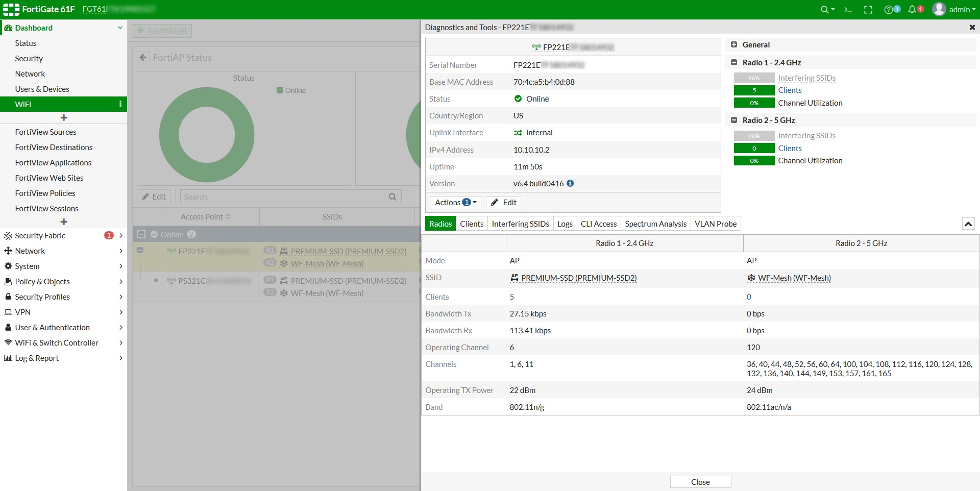Expand the General section
The height and width of the screenshot is (491, 980).
pos(735,44)
